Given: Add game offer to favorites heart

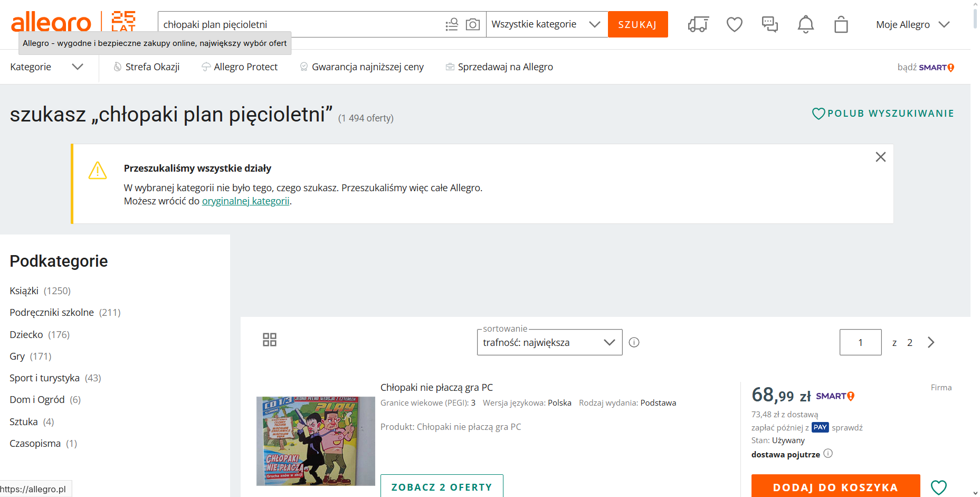Looking at the screenshot, I should point(938,487).
